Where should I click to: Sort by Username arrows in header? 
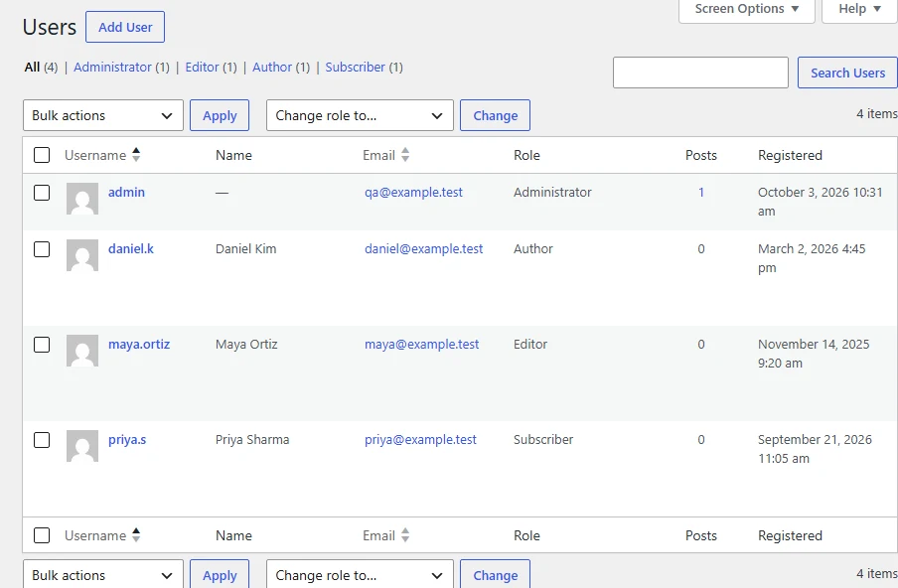(x=136, y=155)
